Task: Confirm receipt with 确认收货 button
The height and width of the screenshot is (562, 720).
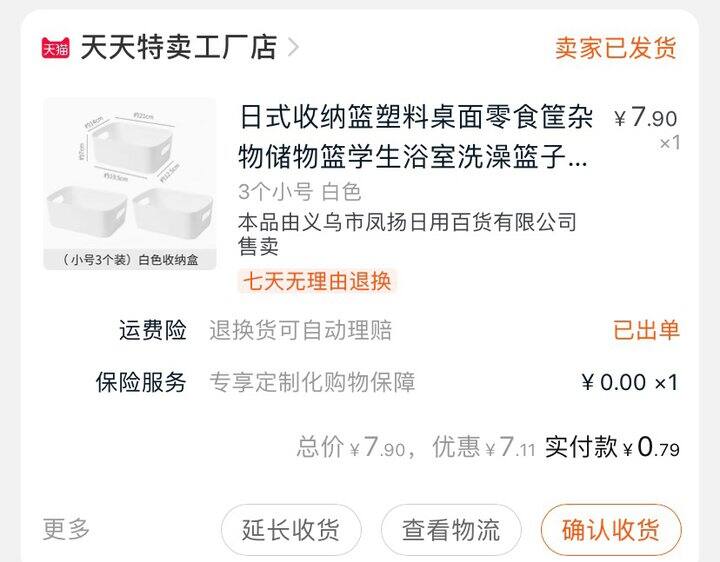Action: tap(611, 530)
